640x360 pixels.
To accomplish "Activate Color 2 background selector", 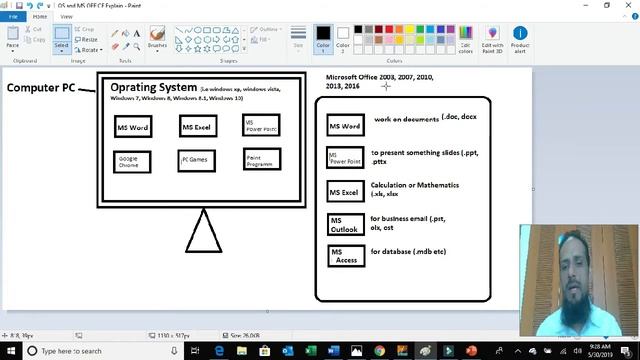I will click(x=343, y=40).
